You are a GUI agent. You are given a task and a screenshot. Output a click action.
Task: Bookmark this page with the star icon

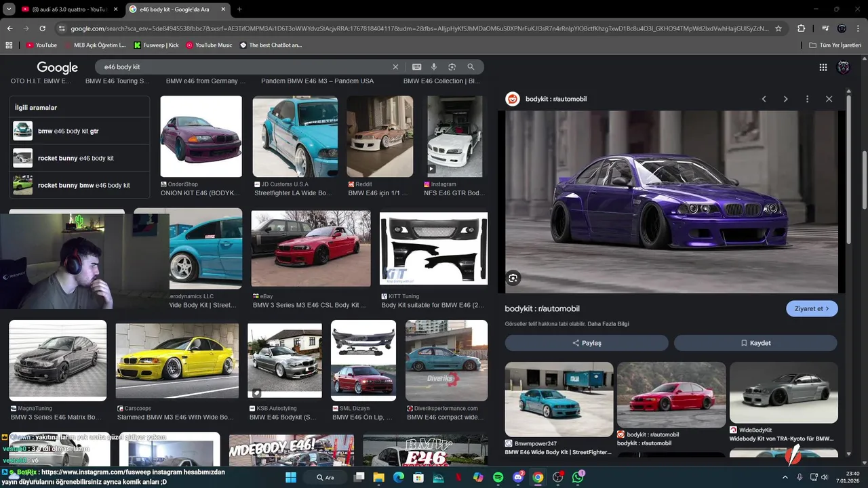click(778, 28)
